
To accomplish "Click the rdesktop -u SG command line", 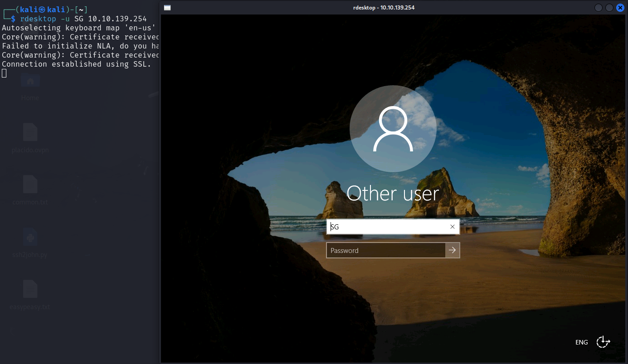I will [83, 19].
